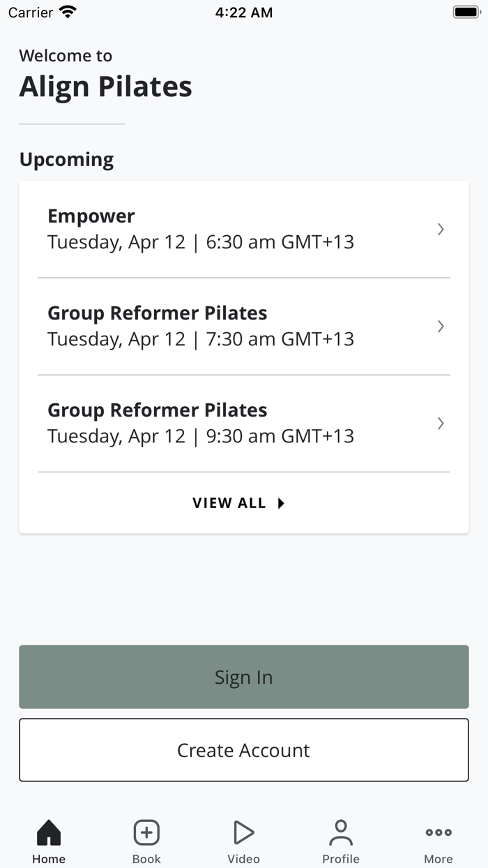The image size is (488, 868).
Task: Tap the VIEW ALL arrow icon
Action: (x=281, y=503)
